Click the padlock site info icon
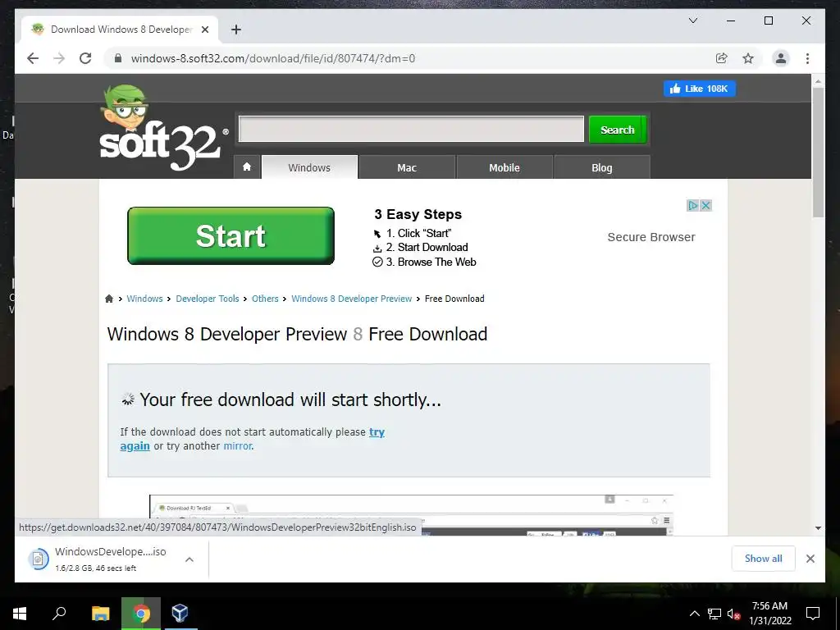 pos(118,58)
